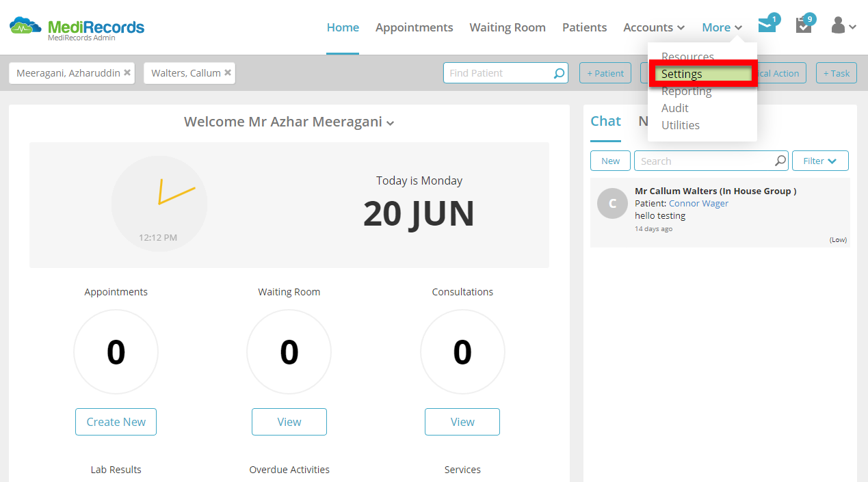This screenshot has width=868, height=482.
Task: Collapse the More dropdown menu
Action: pyautogui.click(x=722, y=27)
